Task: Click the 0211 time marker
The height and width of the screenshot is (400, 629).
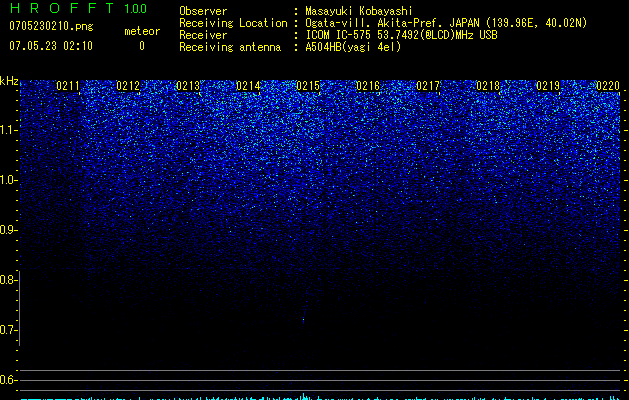Action: tap(68, 86)
